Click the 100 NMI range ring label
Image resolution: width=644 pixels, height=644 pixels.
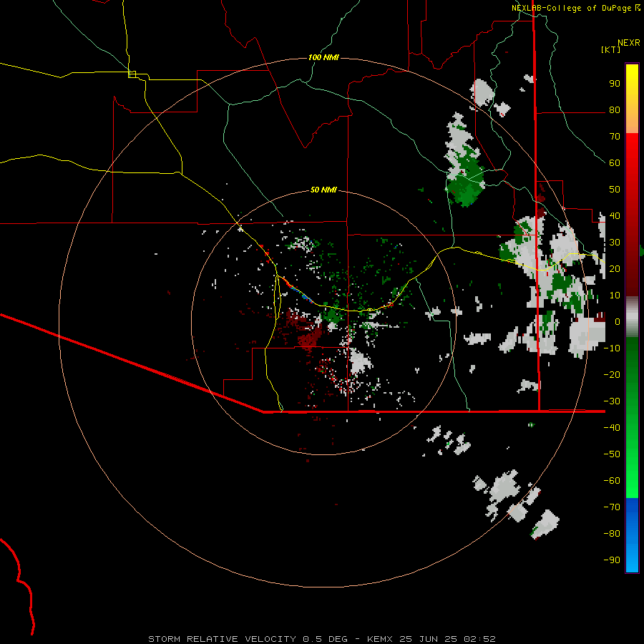coord(323,57)
